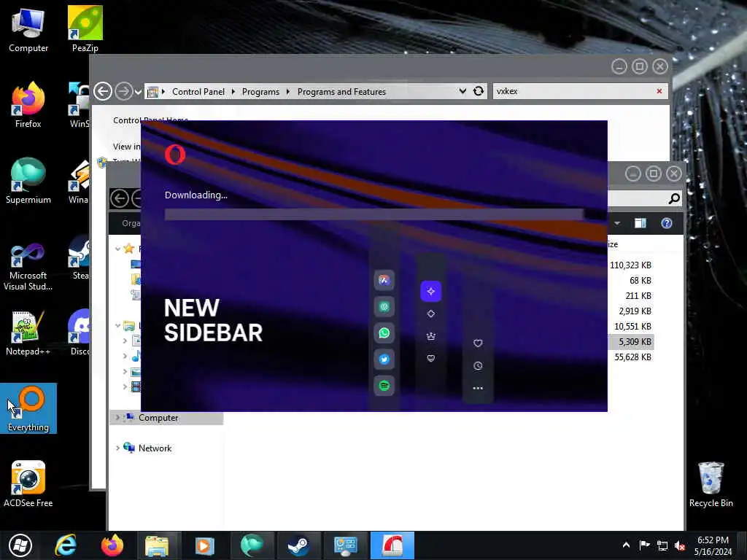Screen dimensions: 747x560
Task: Open the address bar history dropdown
Action: click(x=462, y=91)
